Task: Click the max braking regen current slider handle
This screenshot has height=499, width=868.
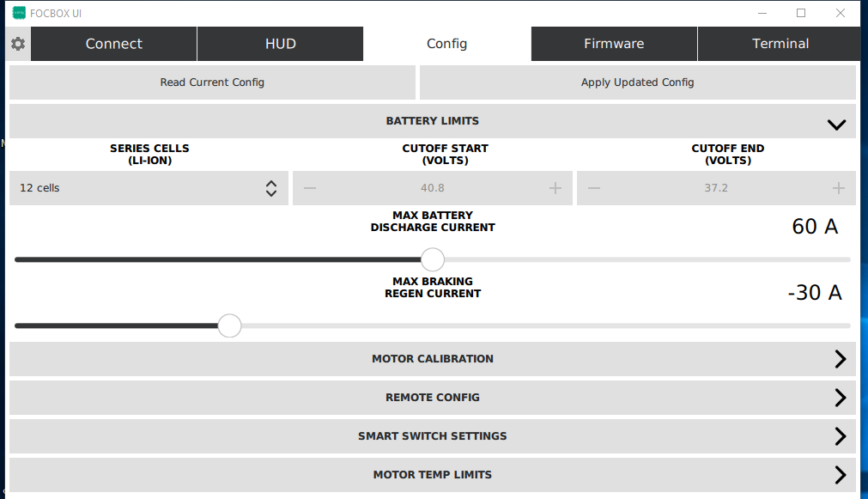Action: 229,326
